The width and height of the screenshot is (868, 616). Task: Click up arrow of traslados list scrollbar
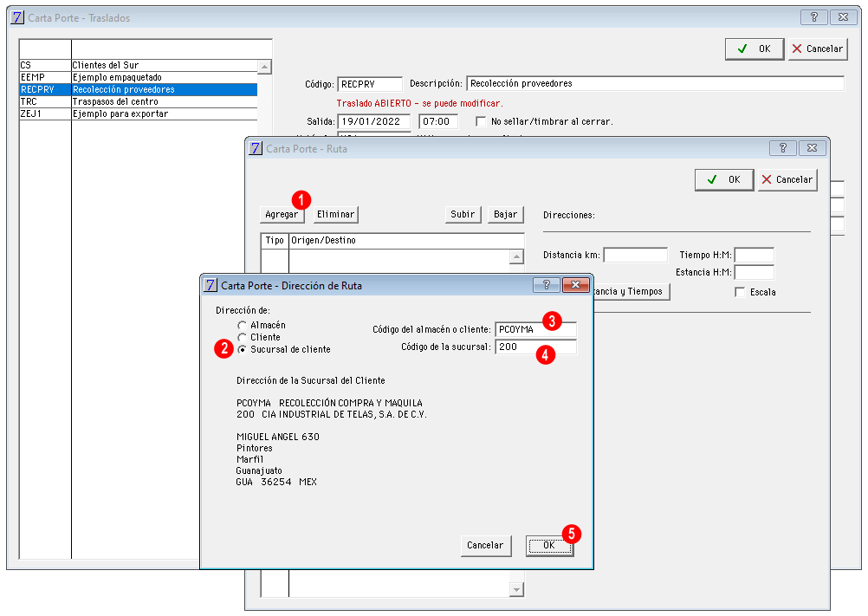[x=264, y=67]
